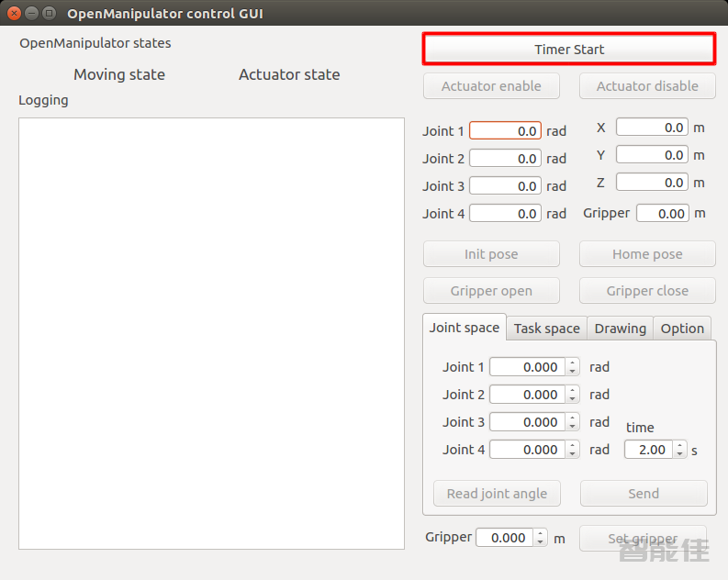The height and width of the screenshot is (580, 728).
Task: Click the Actuator state label
Action: point(289,74)
